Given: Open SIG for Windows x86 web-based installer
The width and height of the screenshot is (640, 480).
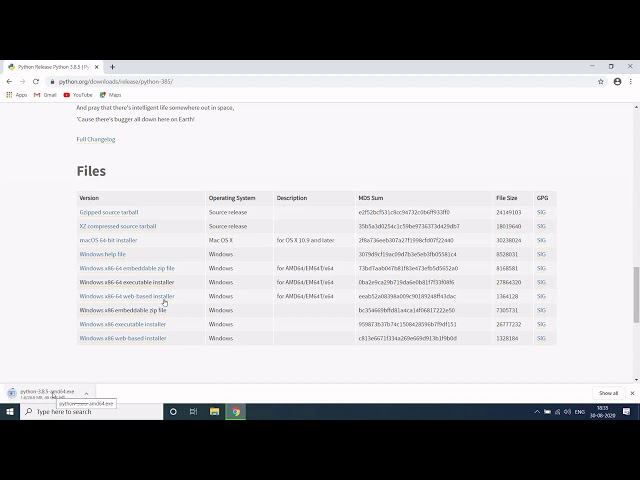Looking at the screenshot, I should (x=541, y=338).
